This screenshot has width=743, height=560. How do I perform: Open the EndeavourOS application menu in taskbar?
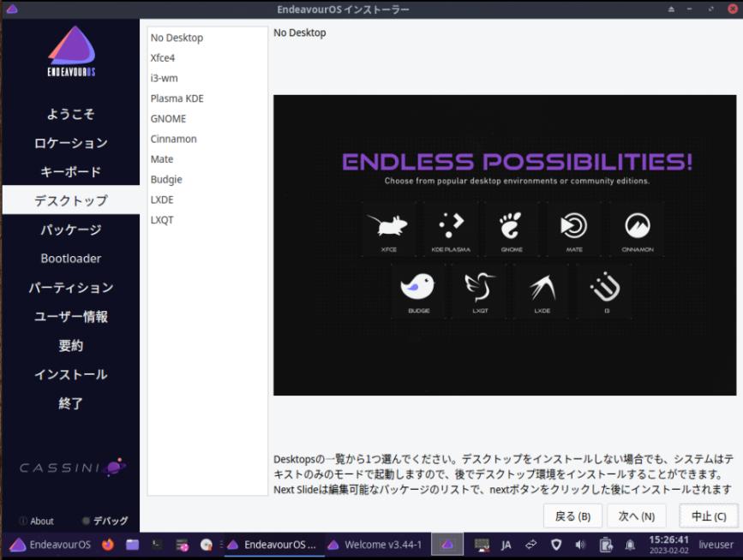pos(51,545)
